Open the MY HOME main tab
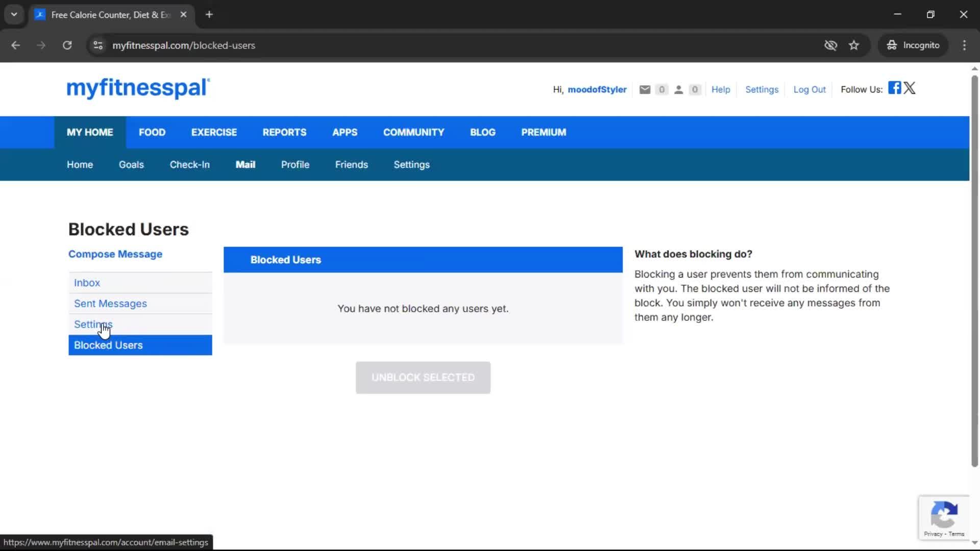 pyautogui.click(x=90, y=132)
